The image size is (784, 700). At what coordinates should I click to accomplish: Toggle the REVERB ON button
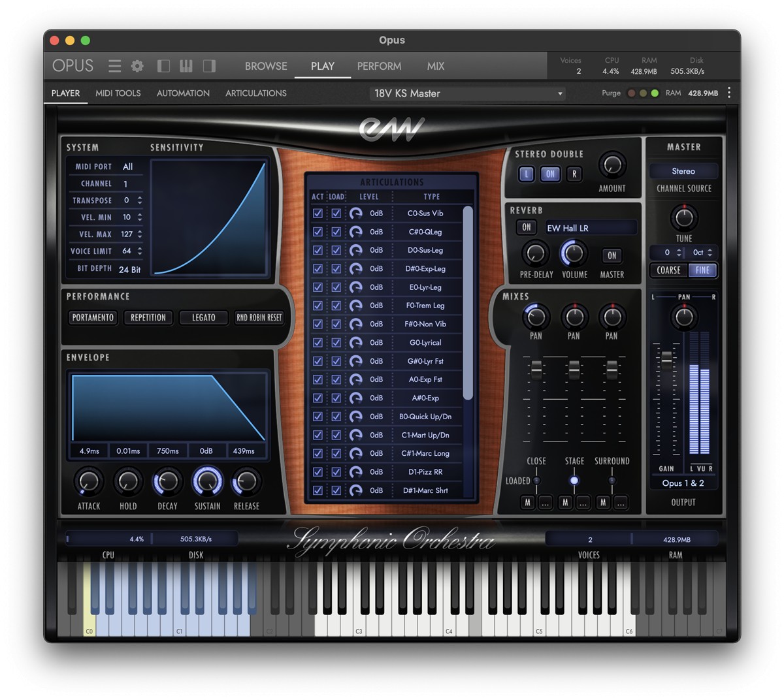(x=527, y=227)
